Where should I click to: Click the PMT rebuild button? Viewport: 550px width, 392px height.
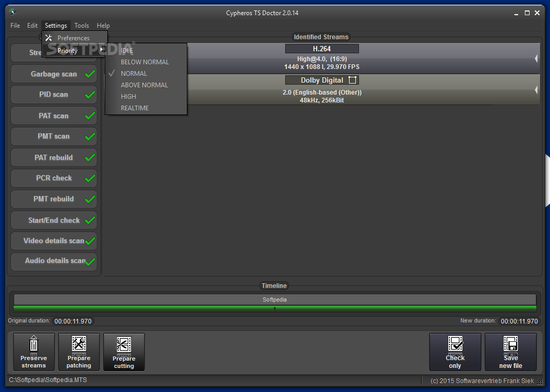tap(54, 199)
